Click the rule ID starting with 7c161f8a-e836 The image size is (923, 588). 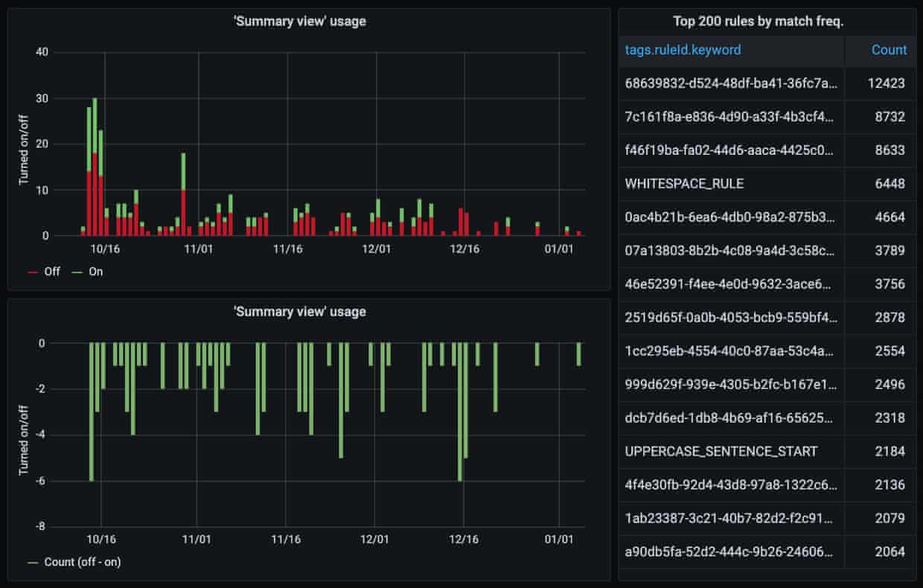point(731,116)
